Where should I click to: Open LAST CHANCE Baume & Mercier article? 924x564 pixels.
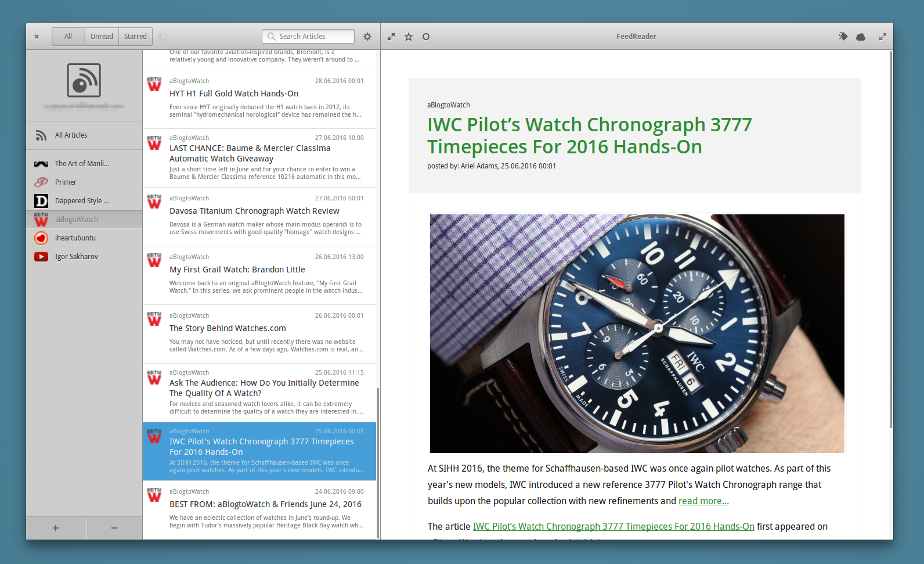pyautogui.click(x=259, y=158)
